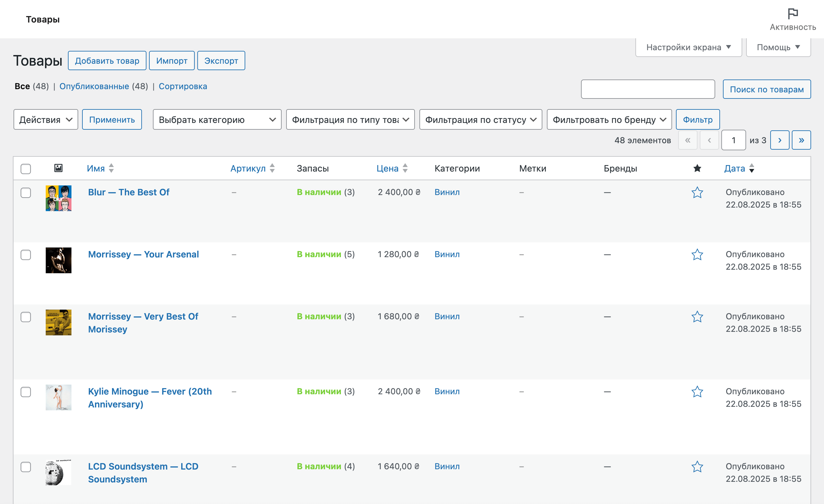Check the select-all products checkbox
This screenshot has width=824, height=504.
tap(26, 169)
